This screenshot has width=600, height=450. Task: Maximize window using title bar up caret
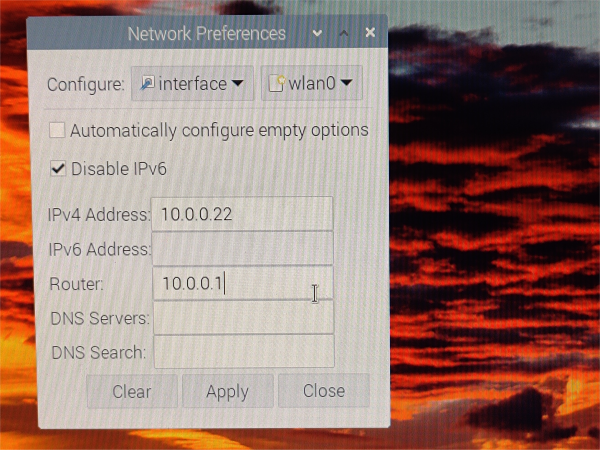[x=343, y=33]
